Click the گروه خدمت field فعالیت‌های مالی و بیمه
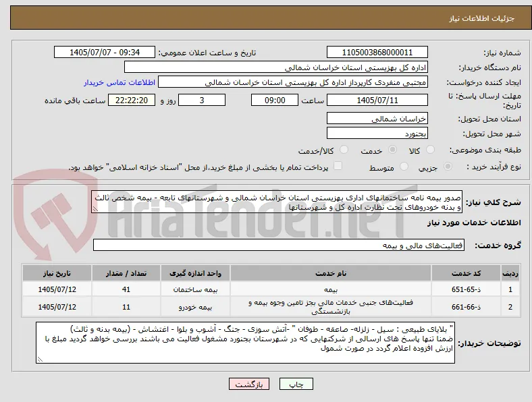This screenshot has height=402, width=532. (x=279, y=245)
